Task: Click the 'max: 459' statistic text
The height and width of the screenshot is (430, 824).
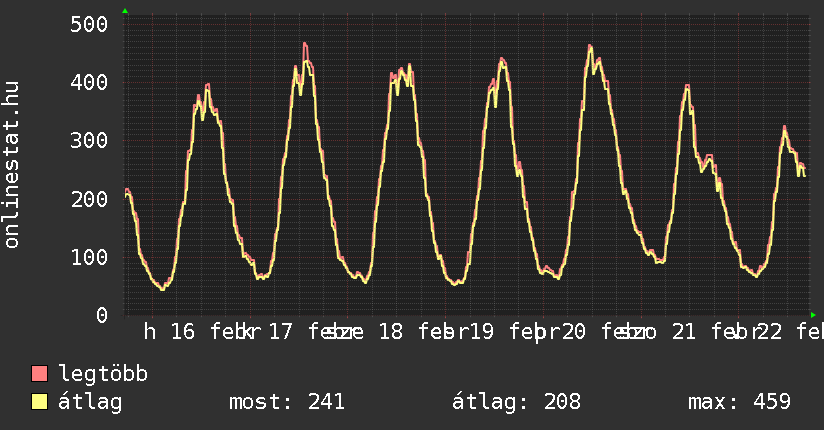Action: coord(739,402)
